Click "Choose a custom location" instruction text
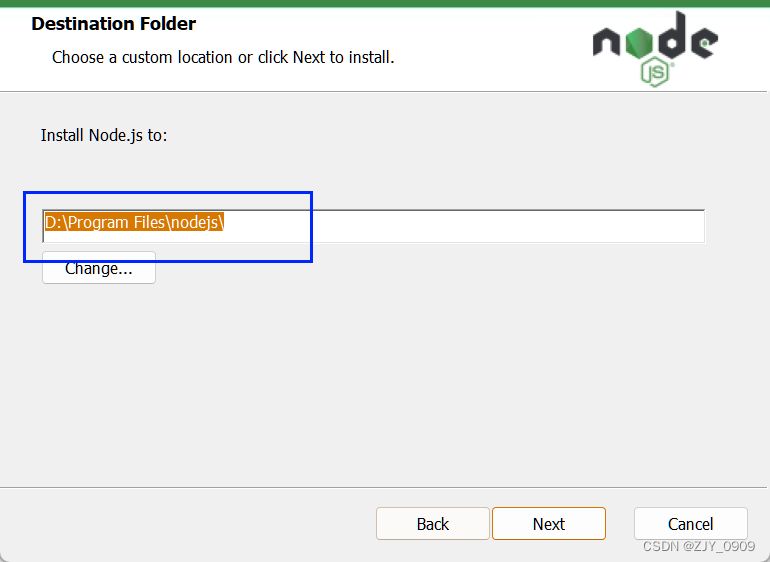 coord(223,57)
